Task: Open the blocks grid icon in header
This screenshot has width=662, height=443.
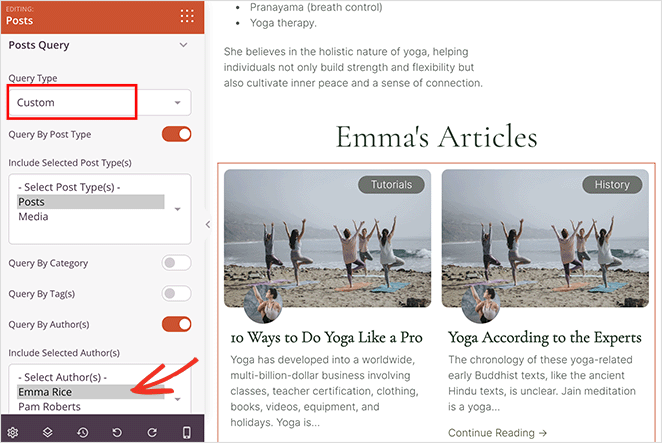Action: (x=187, y=16)
